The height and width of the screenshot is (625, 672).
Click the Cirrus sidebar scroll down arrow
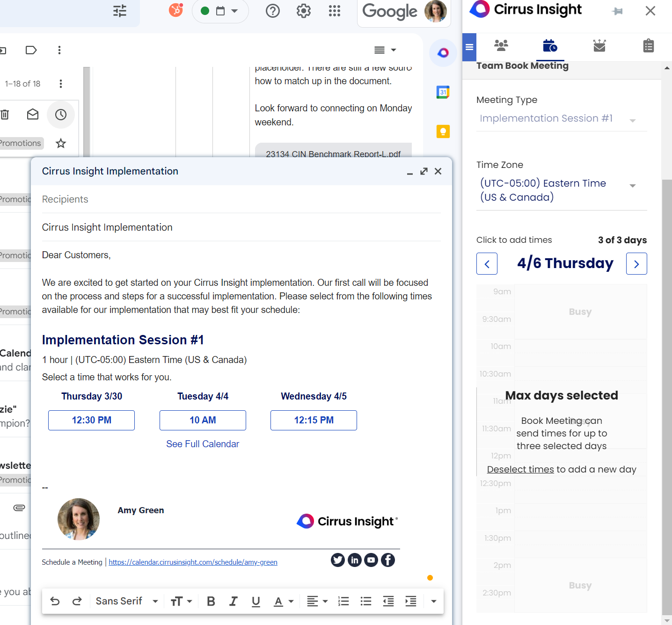(667, 620)
